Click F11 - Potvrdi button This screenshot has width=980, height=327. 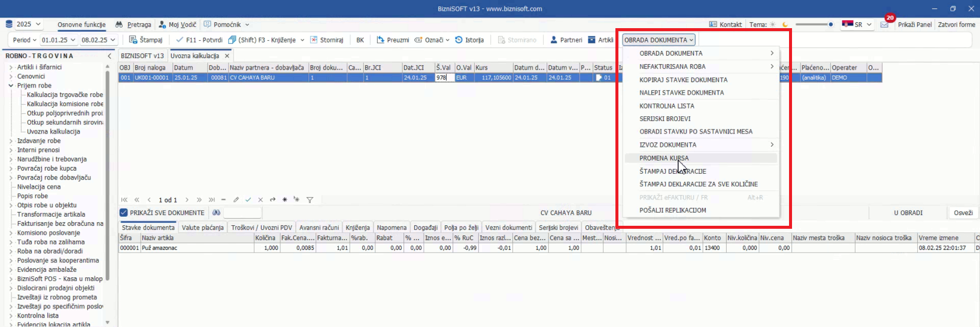pyautogui.click(x=199, y=40)
